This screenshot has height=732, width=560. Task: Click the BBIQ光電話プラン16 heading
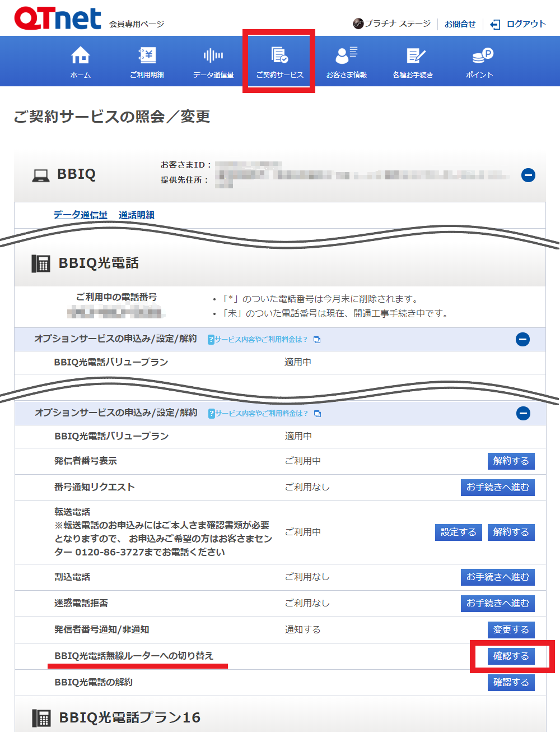[x=130, y=717]
